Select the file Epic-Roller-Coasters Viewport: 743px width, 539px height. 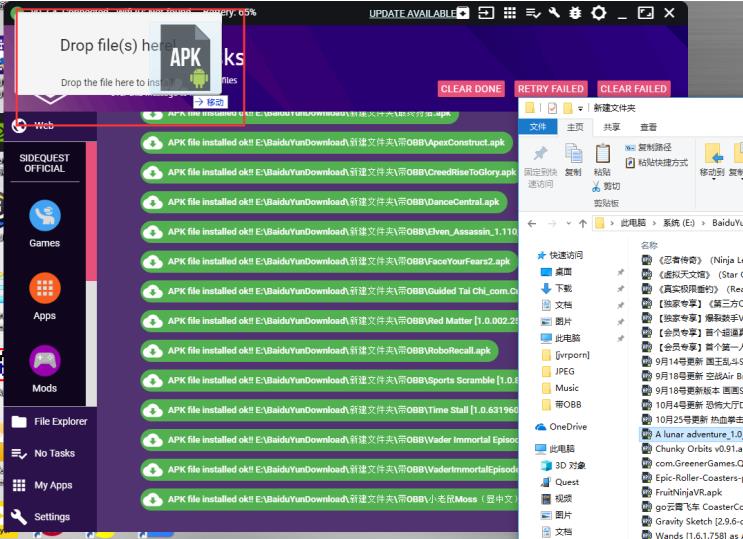coord(692,478)
